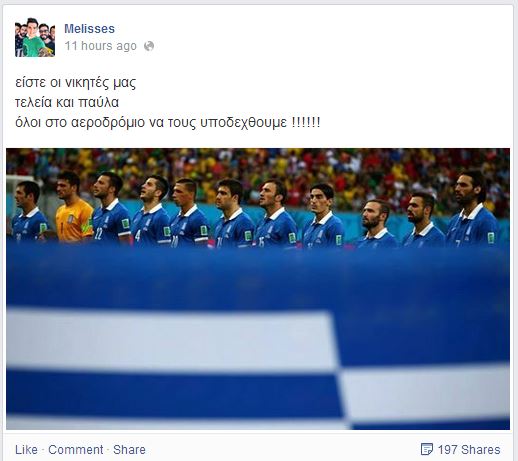Click the text line "είστε οι νικητές μας"
518x461 pixels.
(76, 83)
